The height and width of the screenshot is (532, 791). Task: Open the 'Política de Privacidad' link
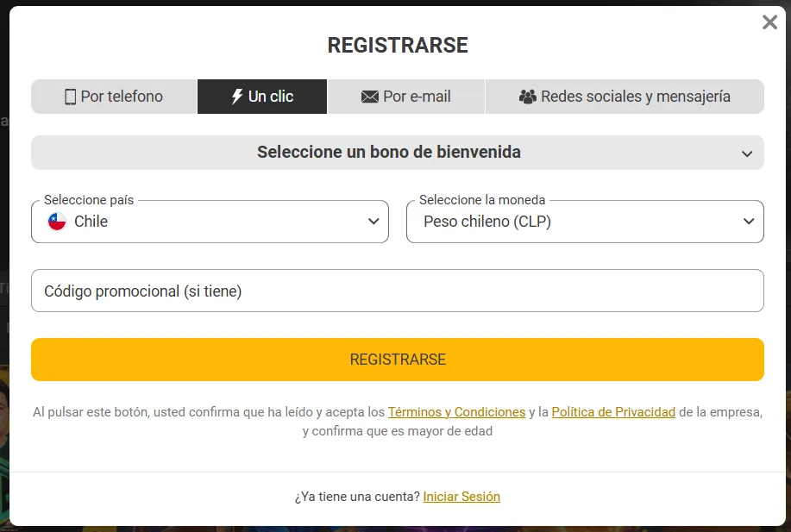click(612, 412)
